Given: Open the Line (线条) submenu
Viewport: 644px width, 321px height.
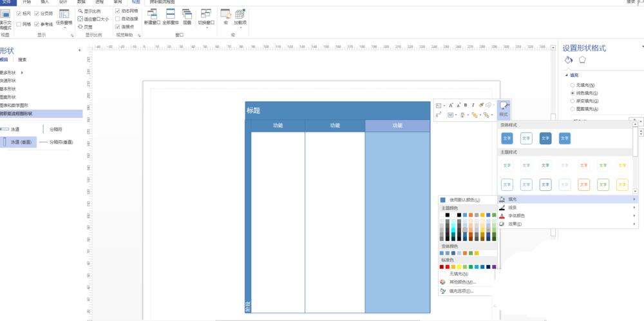Looking at the screenshot, I should click(567, 207).
